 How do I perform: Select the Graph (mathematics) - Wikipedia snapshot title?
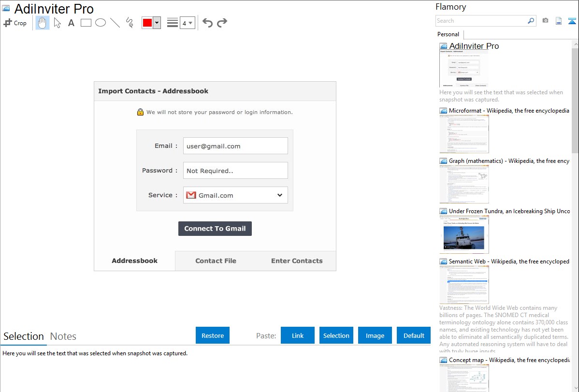[509, 161]
